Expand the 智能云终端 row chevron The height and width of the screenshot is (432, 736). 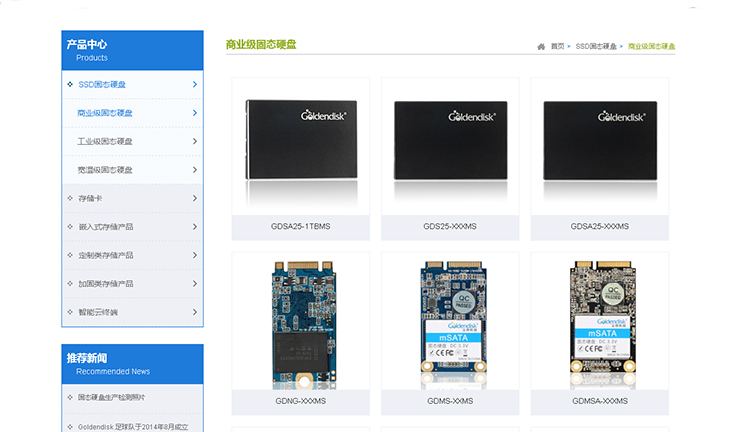click(195, 312)
